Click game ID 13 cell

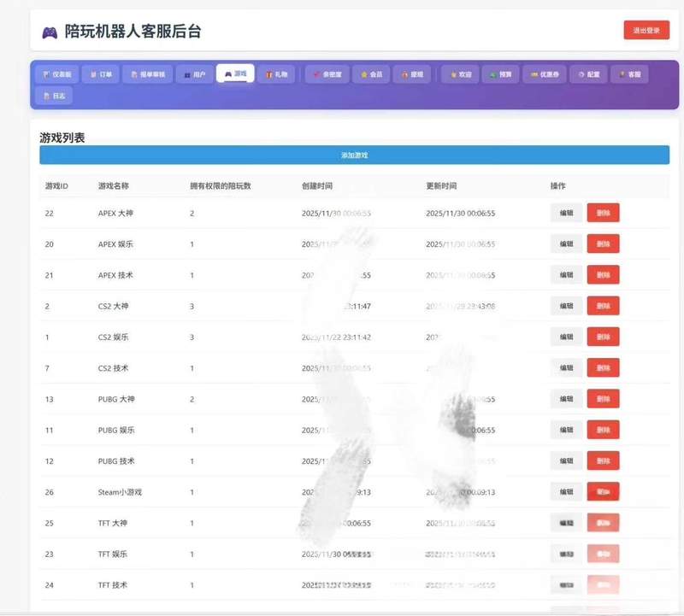pos(50,399)
